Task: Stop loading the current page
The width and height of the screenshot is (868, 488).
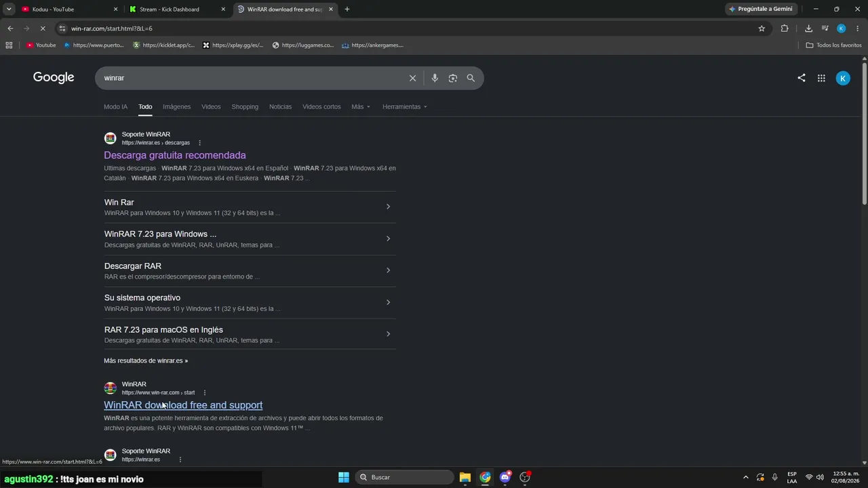Action: (x=42, y=28)
